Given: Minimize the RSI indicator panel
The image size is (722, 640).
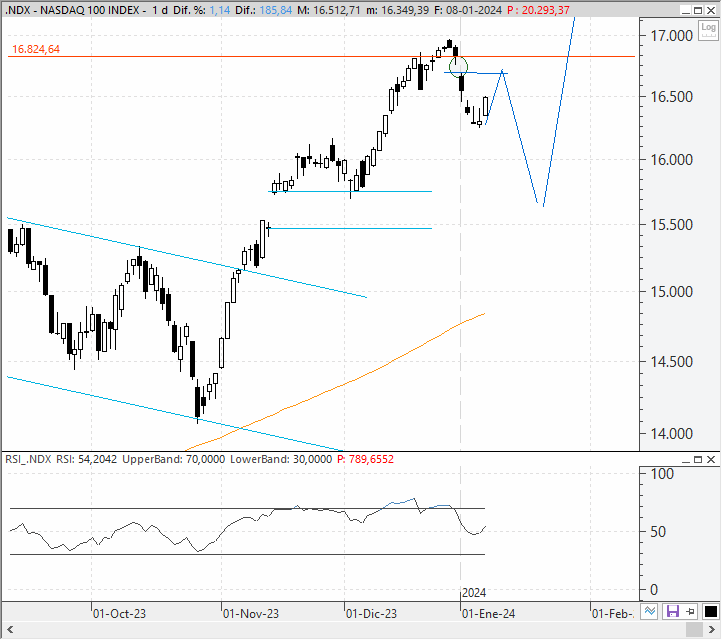Looking at the screenshot, I should [686, 460].
